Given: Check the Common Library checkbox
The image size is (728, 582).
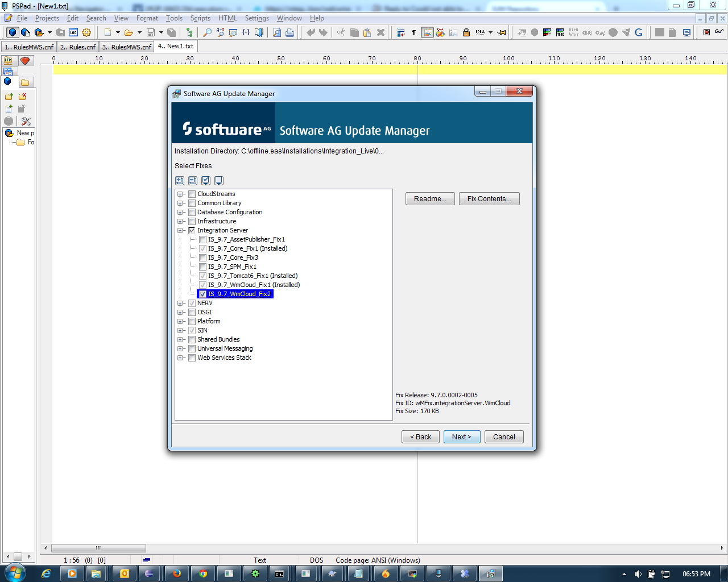Looking at the screenshot, I should tap(192, 203).
